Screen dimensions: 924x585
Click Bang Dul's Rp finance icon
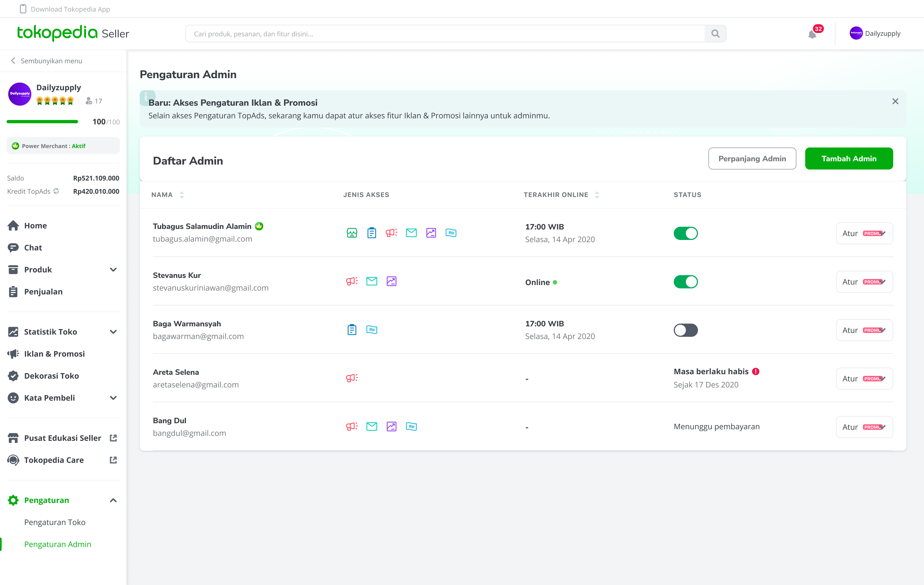pyautogui.click(x=411, y=427)
